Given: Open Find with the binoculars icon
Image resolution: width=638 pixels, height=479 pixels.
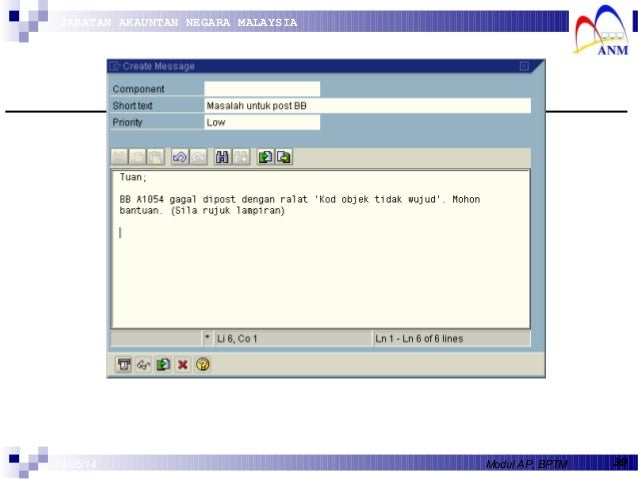Looking at the screenshot, I should click(222, 157).
